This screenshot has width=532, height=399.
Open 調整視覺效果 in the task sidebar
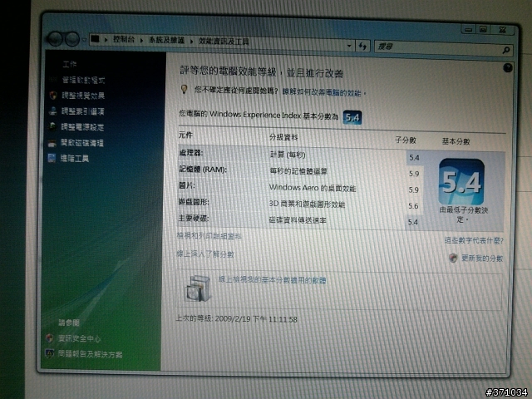point(83,96)
